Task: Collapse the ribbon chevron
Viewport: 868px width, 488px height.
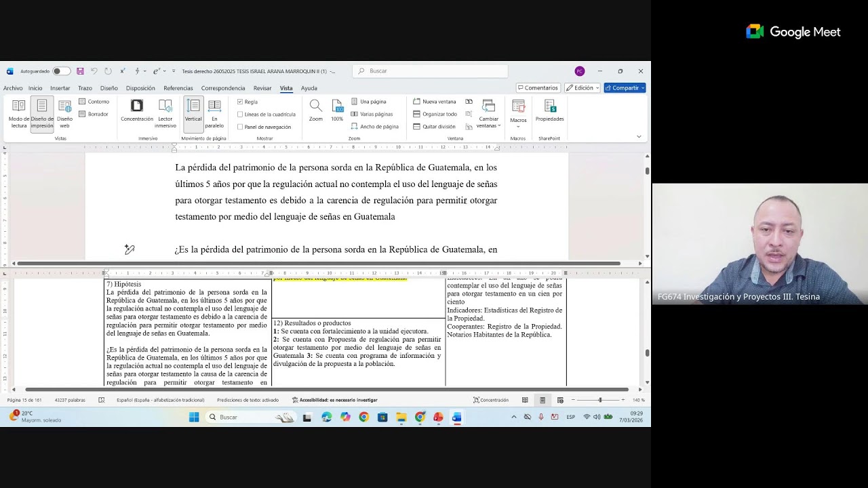Action: click(x=639, y=137)
